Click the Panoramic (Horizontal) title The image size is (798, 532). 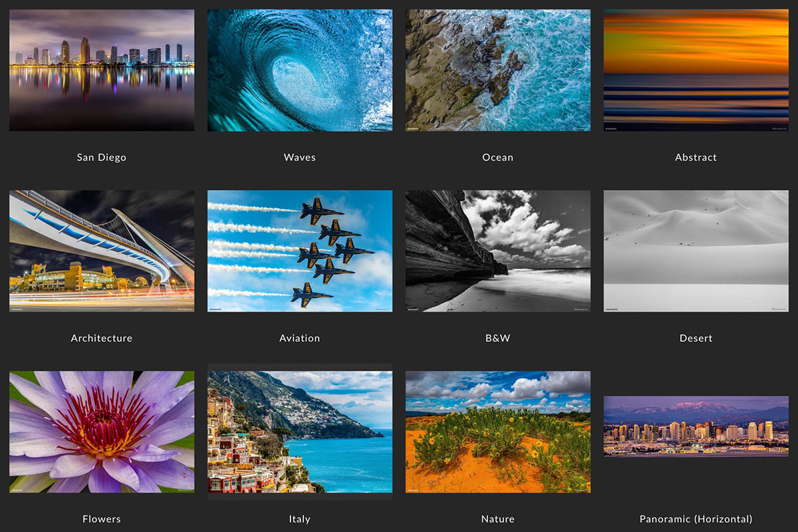coord(696,519)
